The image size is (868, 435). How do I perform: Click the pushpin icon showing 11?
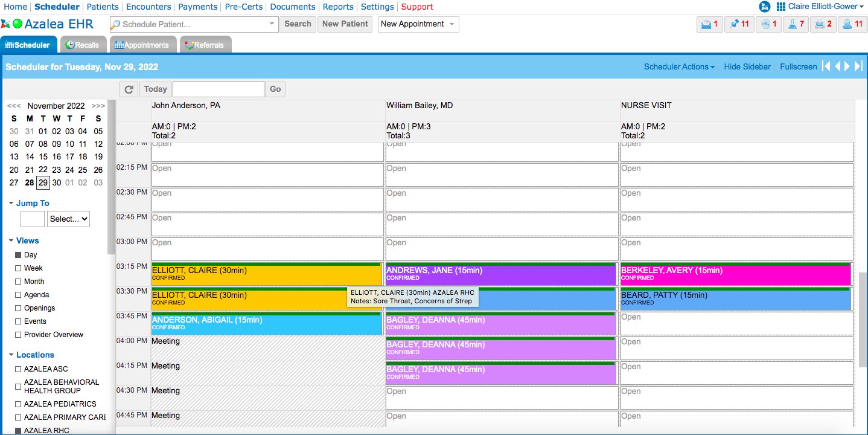coord(739,24)
